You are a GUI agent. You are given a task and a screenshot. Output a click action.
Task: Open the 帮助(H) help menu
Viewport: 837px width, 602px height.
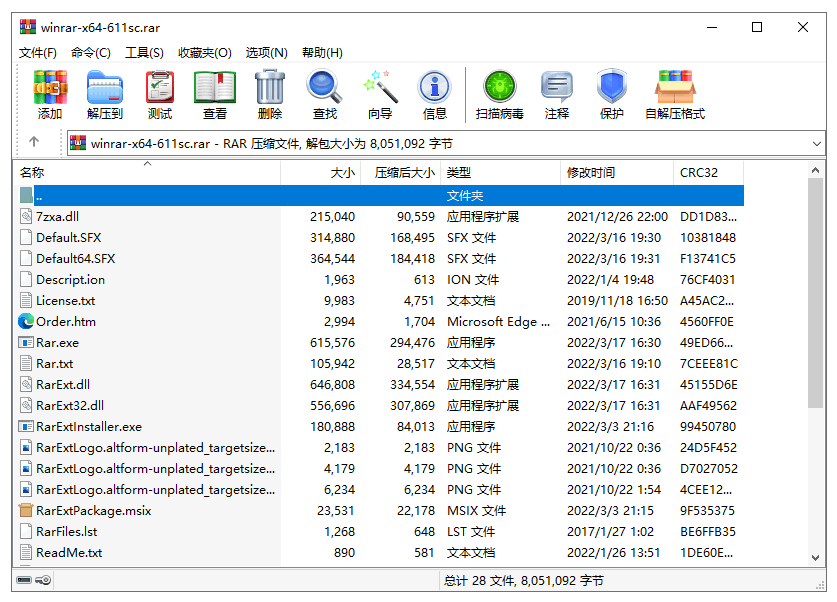pos(322,53)
